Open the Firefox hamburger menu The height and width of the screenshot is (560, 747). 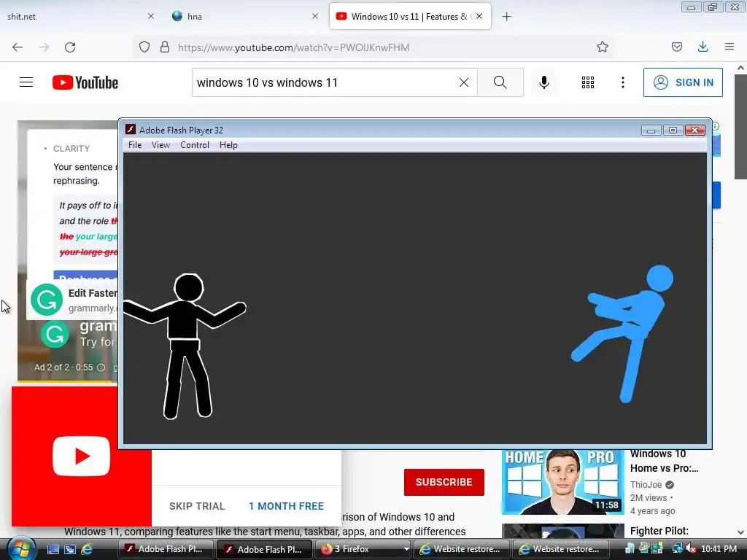(x=729, y=47)
